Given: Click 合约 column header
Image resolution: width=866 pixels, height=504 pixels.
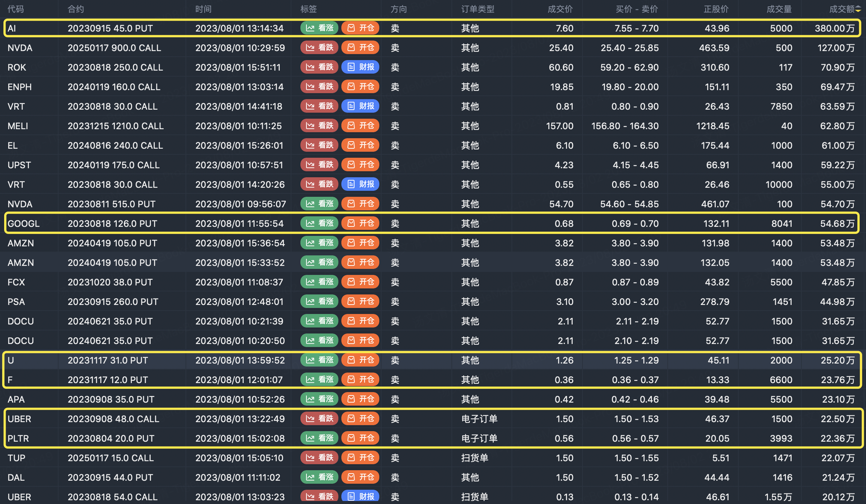Looking at the screenshot, I should [x=76, y=9].
